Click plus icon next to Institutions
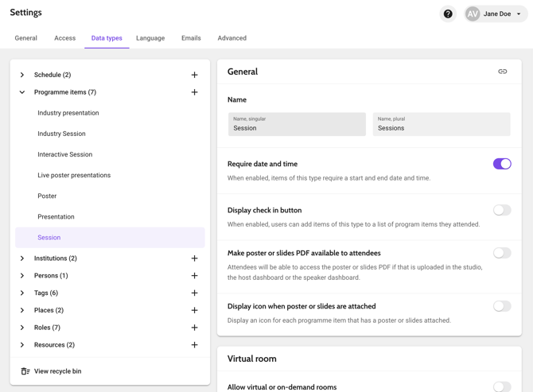 (194, 258)
